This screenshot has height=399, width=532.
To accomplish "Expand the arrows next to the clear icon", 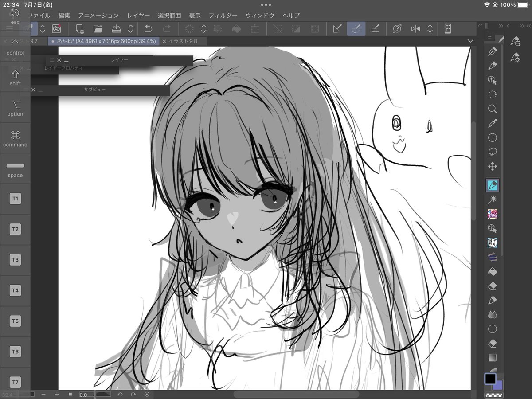I will click(x=204, y=29).
